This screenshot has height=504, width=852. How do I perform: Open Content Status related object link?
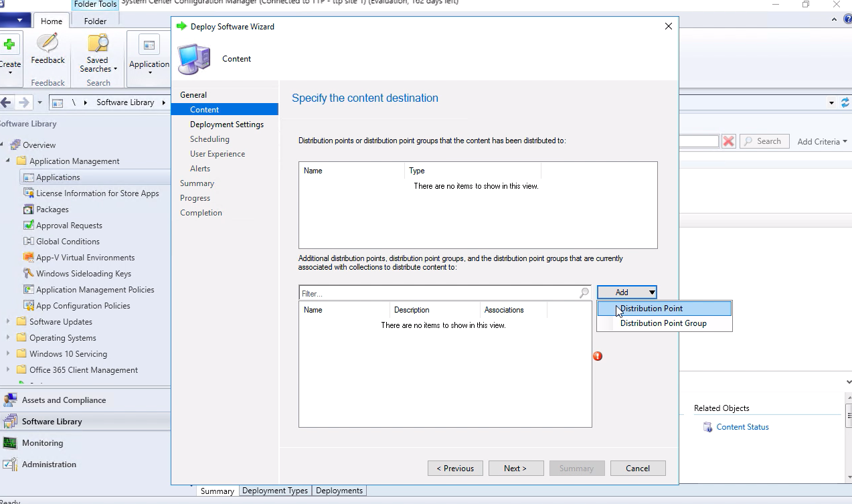742,427
